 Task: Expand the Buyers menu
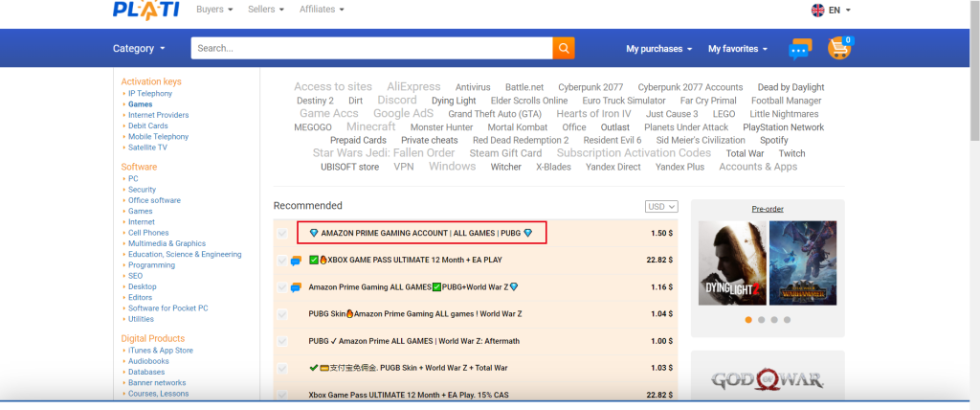point(214,10)
